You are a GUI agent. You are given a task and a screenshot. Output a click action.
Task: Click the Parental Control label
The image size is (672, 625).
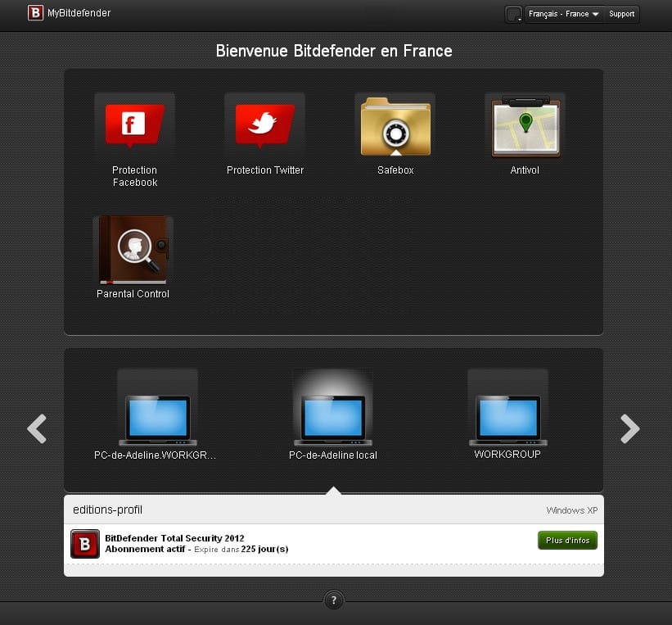pyautogui.click(x=133, y=294)
